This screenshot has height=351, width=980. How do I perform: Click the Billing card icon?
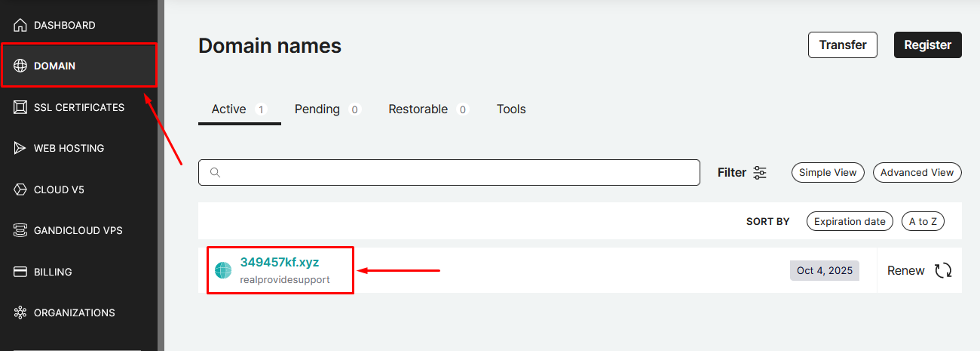coord(20,272)
